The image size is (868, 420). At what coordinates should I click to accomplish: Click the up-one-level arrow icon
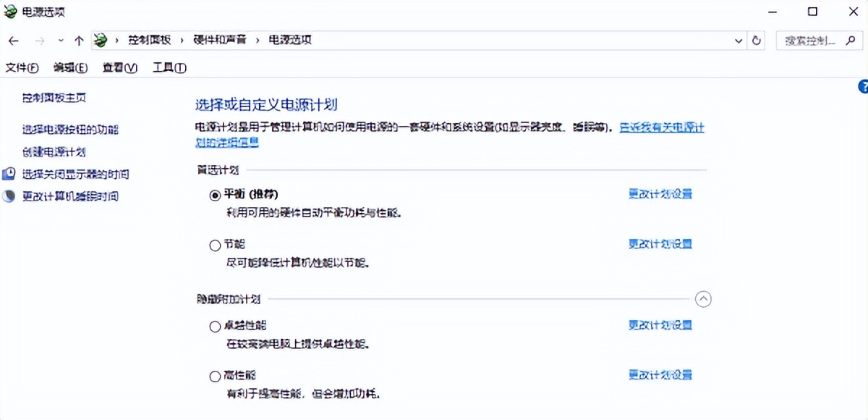pyautogui.click(x=79, y=41)
